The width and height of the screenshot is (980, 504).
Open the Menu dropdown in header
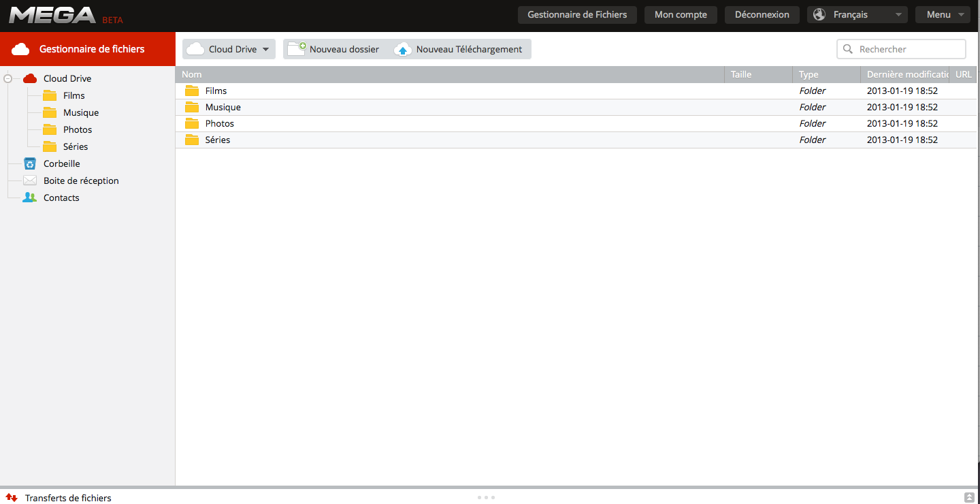(943, 14)
